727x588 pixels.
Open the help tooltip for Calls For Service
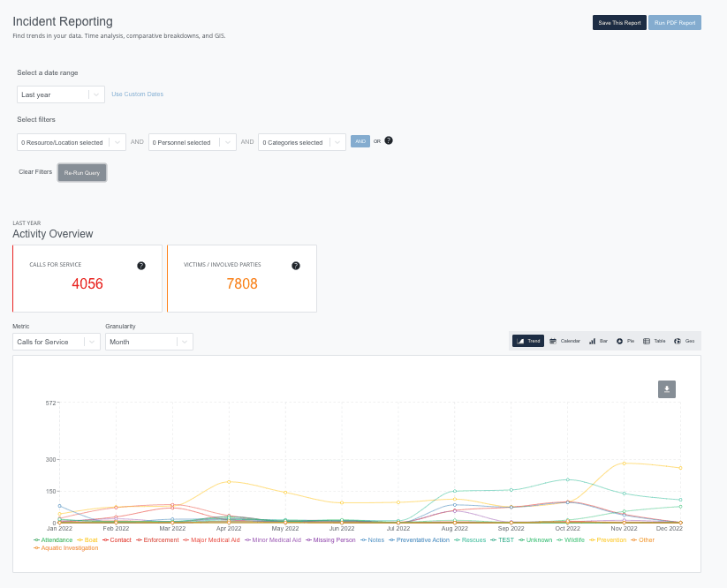point(140,265)
